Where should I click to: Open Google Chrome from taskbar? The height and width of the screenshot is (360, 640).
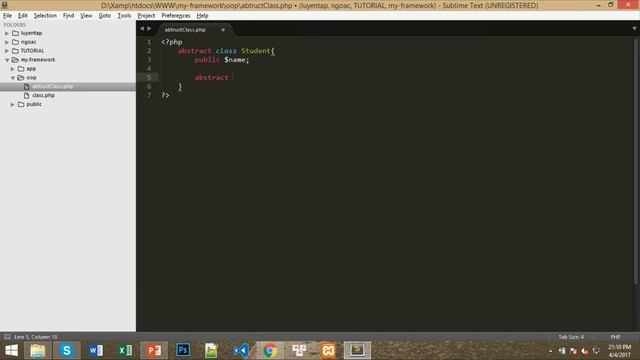(x=270, y=350)
